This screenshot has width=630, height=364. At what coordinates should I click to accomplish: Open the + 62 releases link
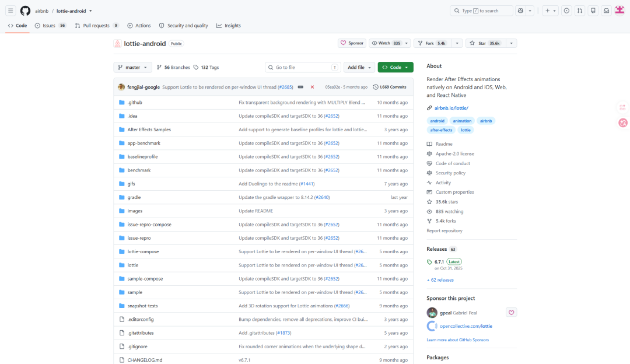(x=440, y=280)
